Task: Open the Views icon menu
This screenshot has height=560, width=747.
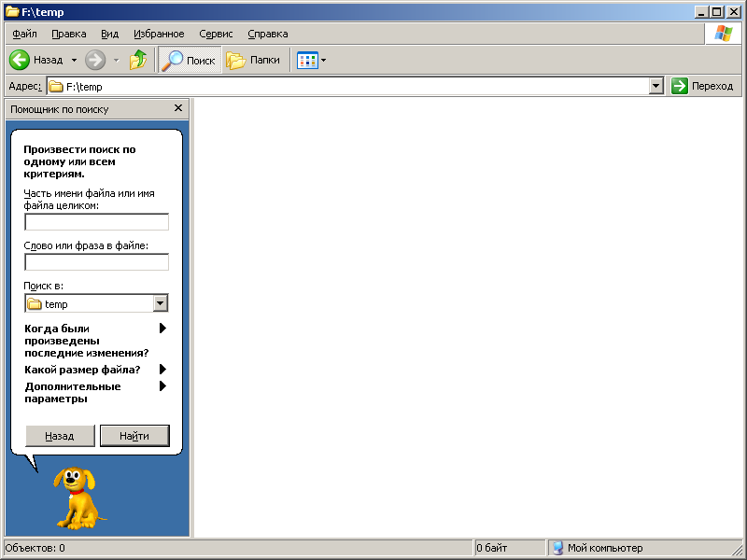Action: coord(308,61)
